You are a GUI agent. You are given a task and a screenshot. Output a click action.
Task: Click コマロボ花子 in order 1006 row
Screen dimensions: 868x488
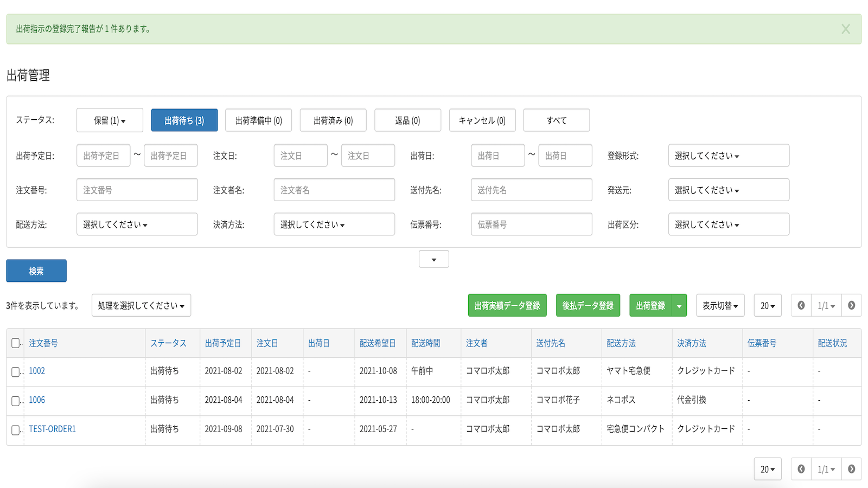558,400
